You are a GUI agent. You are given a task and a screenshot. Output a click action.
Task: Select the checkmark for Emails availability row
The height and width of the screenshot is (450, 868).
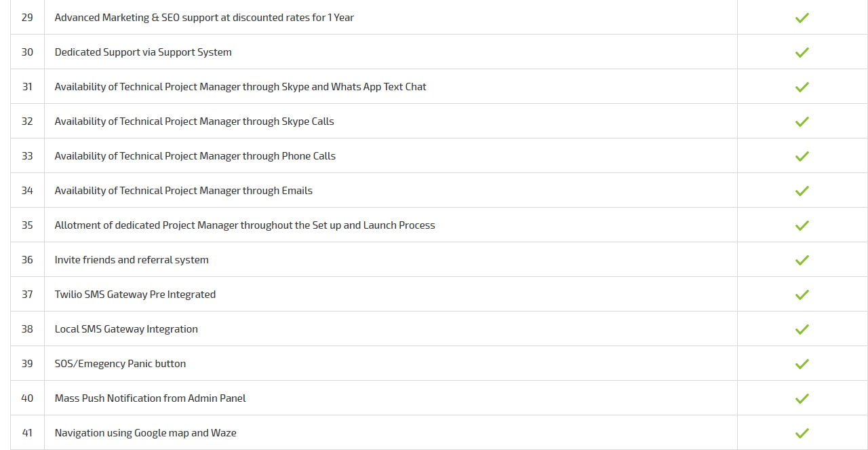click(802, 191)
